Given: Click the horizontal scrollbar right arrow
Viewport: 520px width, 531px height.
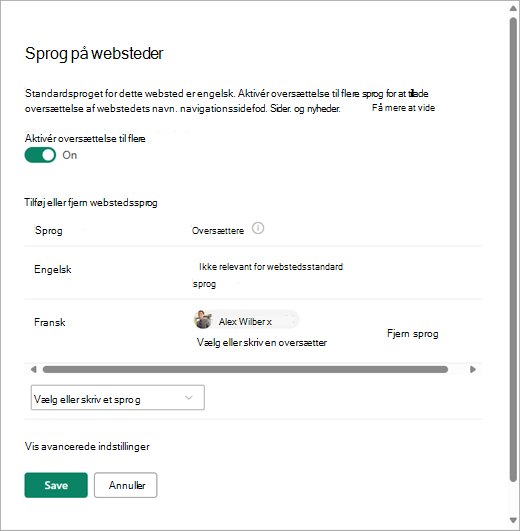Looking at the screenshot, I should pyautogui.click(x=473, y=369).
